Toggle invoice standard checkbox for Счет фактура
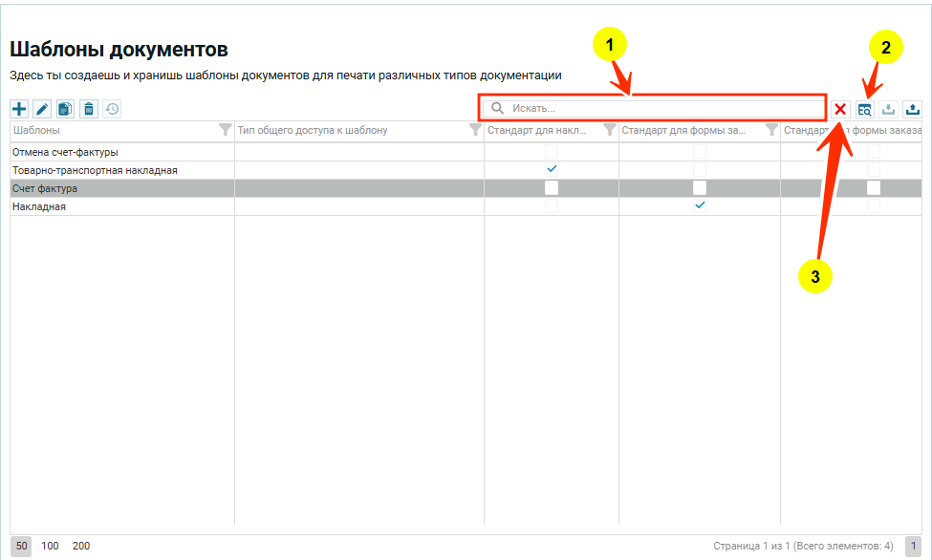The image size is (932, 560). (552, 188)
